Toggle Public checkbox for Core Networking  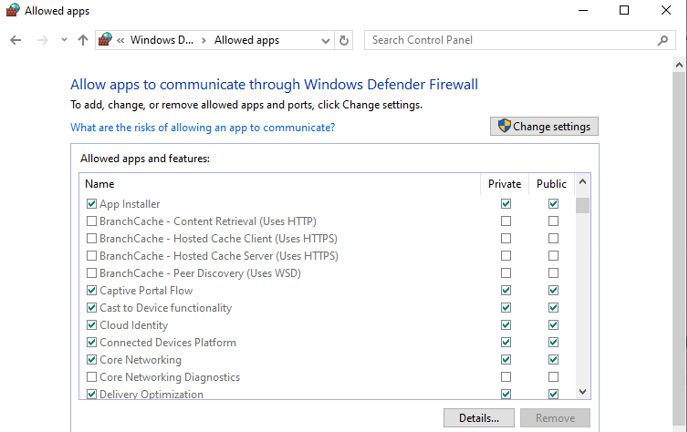[x=553, y=360]
